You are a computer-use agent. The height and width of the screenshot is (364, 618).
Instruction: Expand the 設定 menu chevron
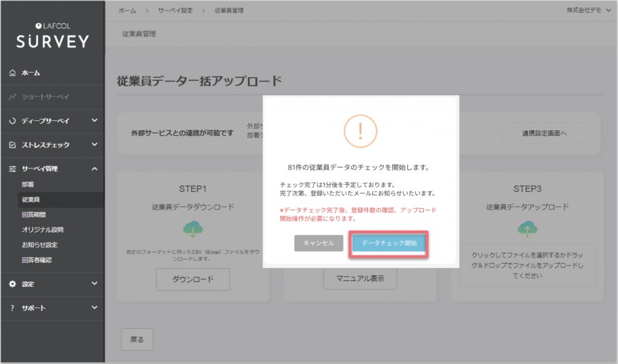pyautogui.click(x=95, y=283)
